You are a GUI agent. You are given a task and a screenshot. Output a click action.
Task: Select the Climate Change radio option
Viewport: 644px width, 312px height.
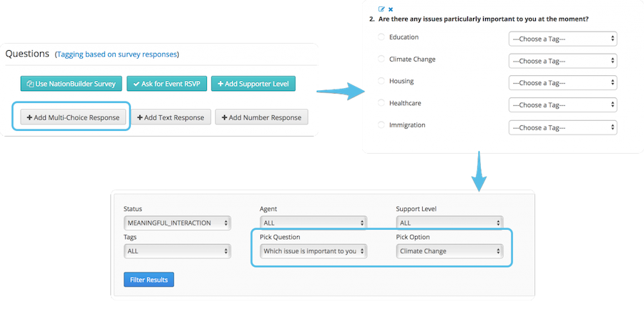tap(381, 59)
